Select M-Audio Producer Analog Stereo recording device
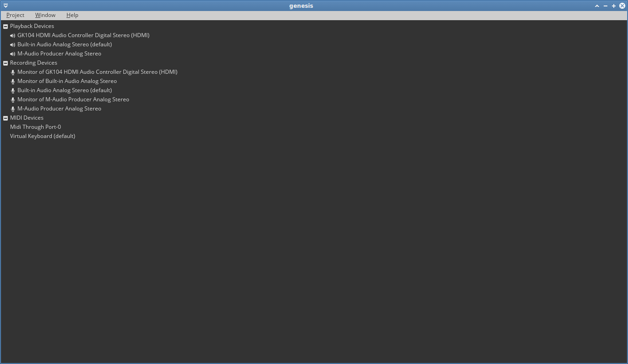Screen dimensions: 628x364 (59, 109)
